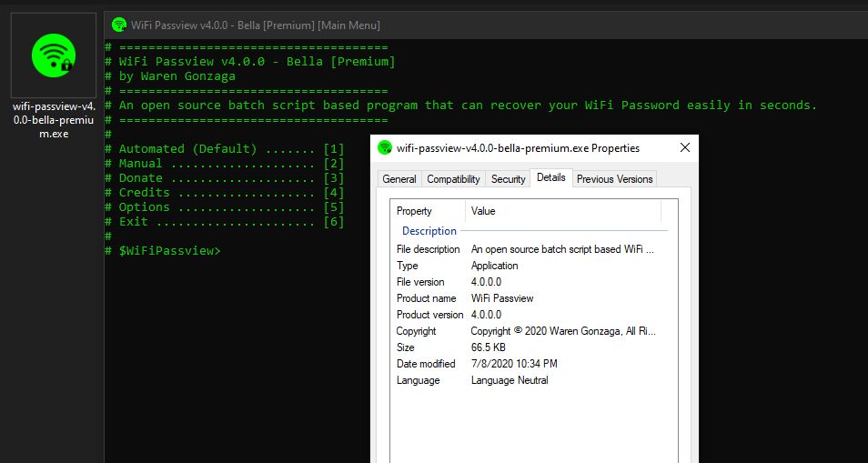This screenshot has width=868, height=463.
Task: Close the Properties dialog with the X
Action: click(685, 147)
